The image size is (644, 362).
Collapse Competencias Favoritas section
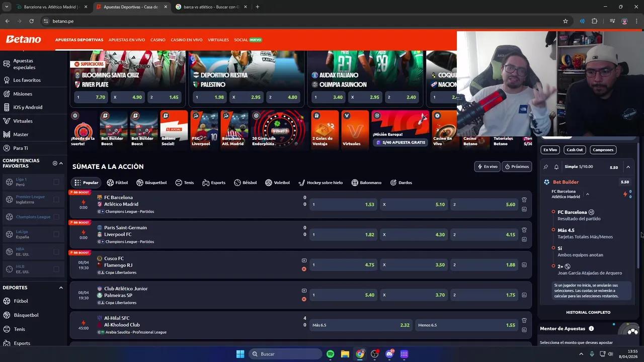click(x=61, y=163)
